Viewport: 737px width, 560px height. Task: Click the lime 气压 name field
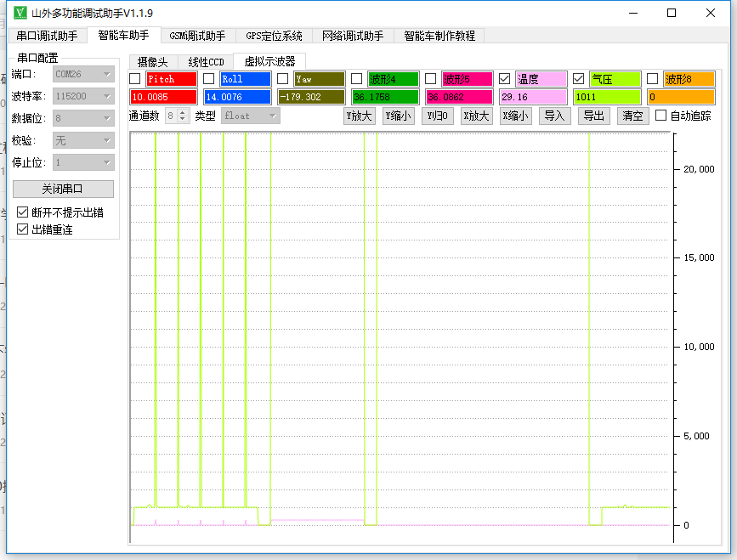coord(615,79)
